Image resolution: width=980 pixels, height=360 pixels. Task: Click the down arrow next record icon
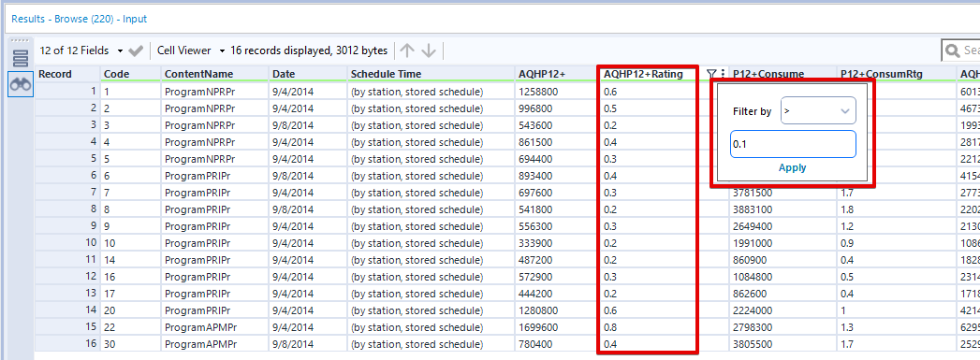click(x=429, y=50)
